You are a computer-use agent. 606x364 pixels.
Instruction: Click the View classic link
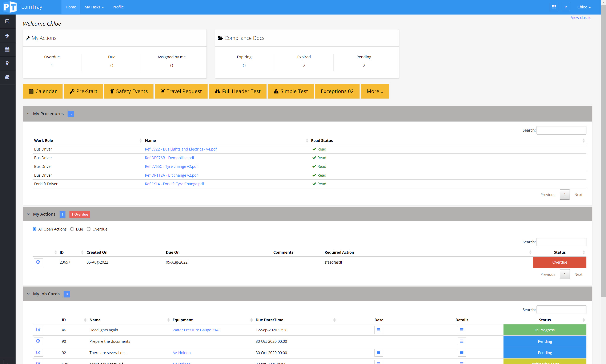pos(581,17)
